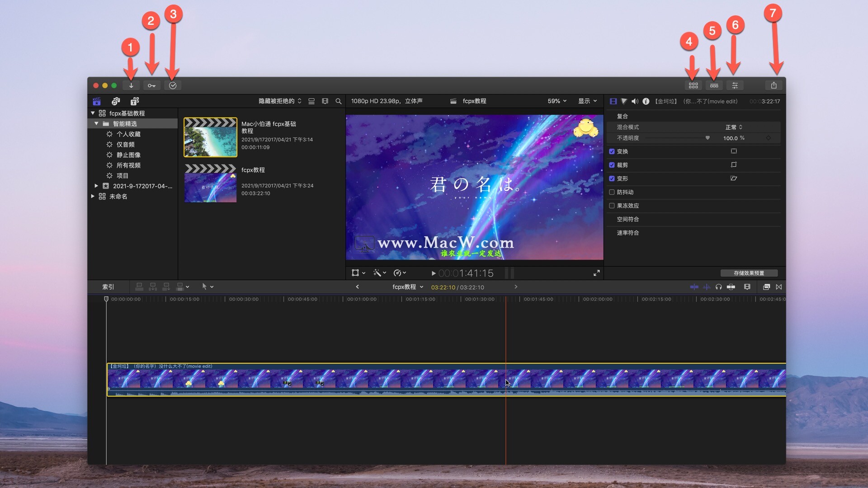Click the browser search magnifier icon
The image size is (868, 488).
click(338, 101)
